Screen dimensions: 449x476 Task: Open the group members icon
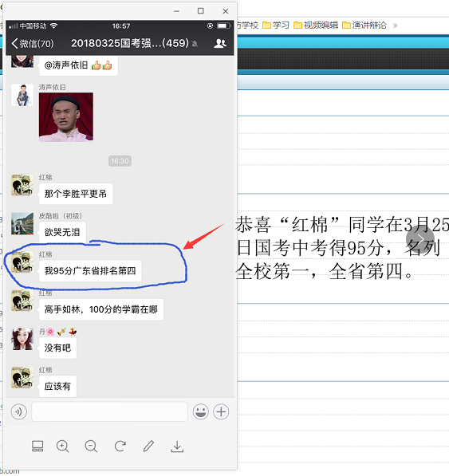coord(220,44)
